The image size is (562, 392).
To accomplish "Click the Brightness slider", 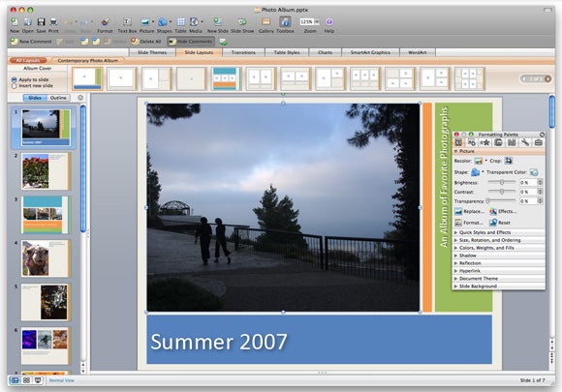I will coord(502,182).
